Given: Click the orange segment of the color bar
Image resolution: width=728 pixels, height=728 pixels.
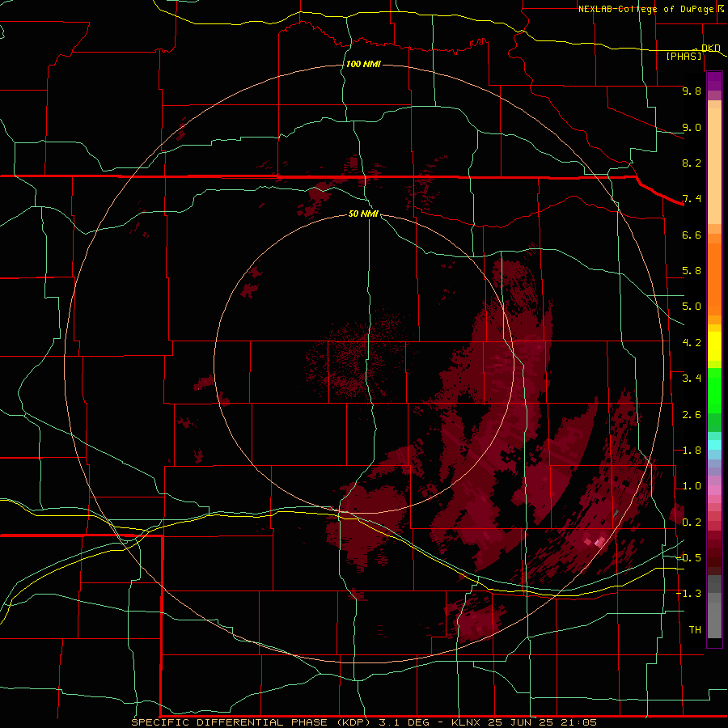Looking at the screenshot, I should (714, 280).
